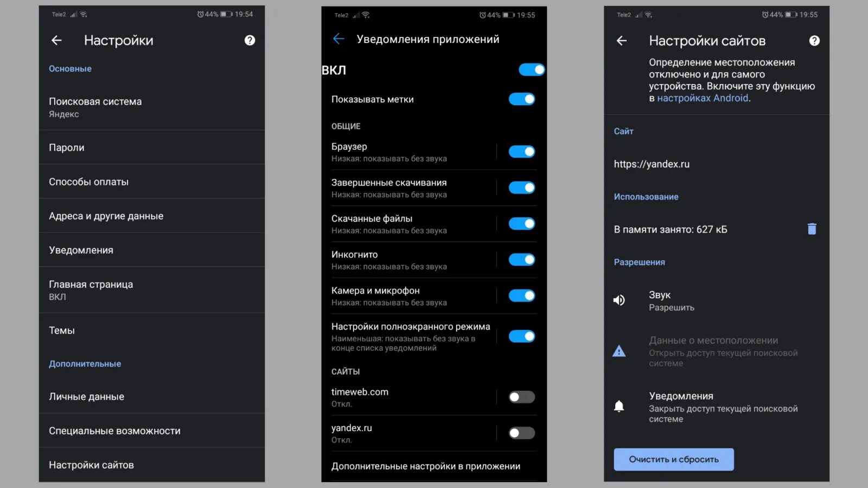Delete stored site data with trash icon

(x=812, y=229)
